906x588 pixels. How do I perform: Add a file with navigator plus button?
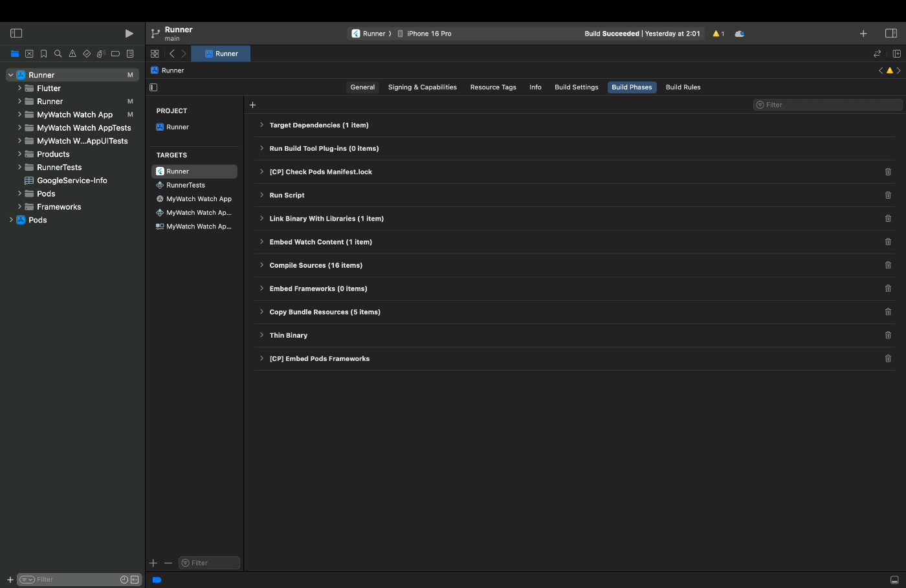(x=10, y=580)
